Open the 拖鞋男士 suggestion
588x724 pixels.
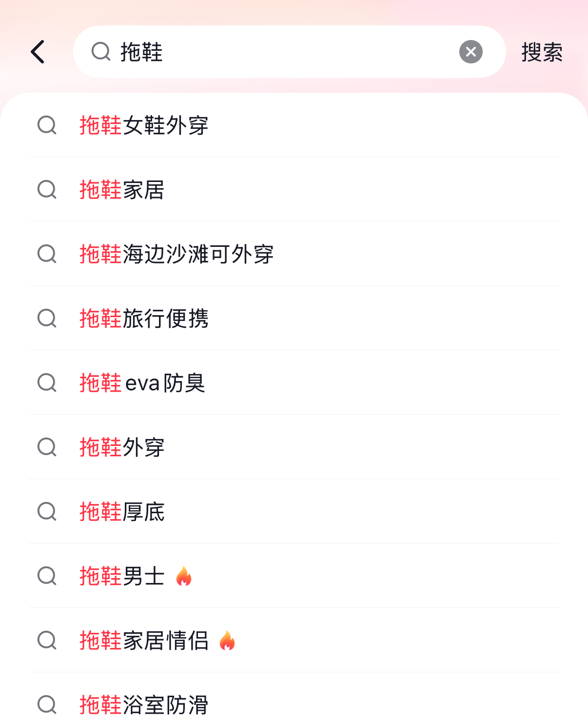294,576
